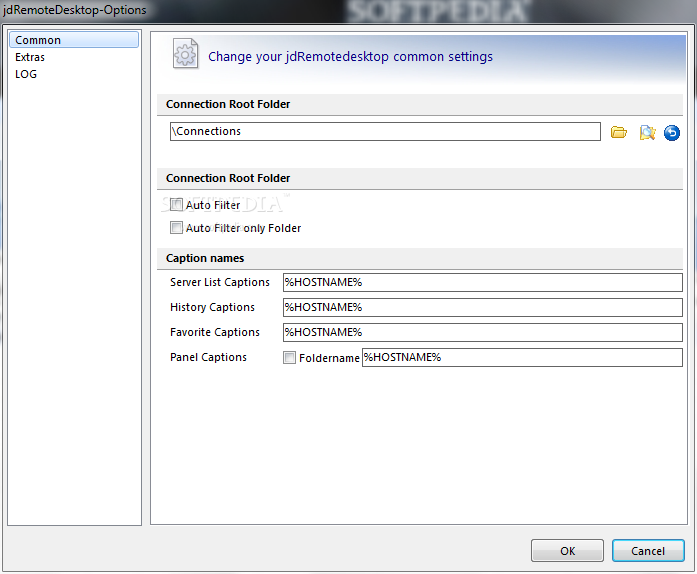Open the Extras options page
The image size is (697, 574).
(30, 57)
